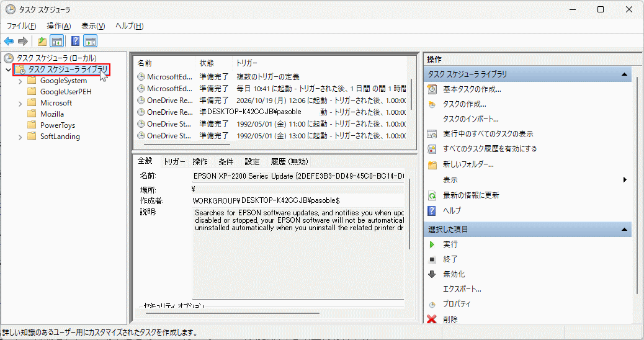Click the プロパティ clock icon

point(432,304)
